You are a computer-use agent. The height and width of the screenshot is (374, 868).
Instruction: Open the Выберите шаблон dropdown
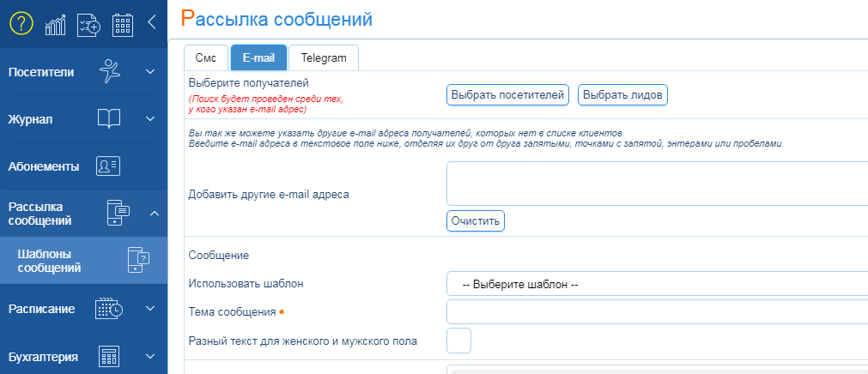657,283
